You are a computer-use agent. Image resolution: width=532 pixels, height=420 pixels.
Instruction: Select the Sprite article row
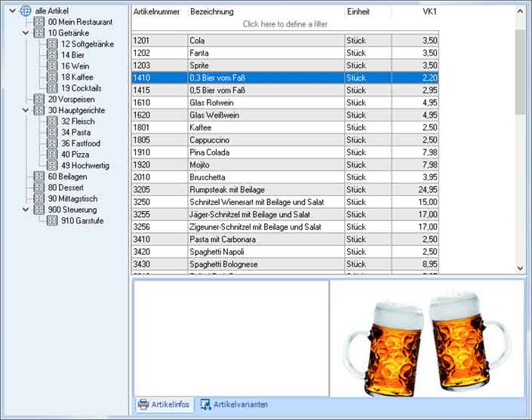click(x=285, y=66)
